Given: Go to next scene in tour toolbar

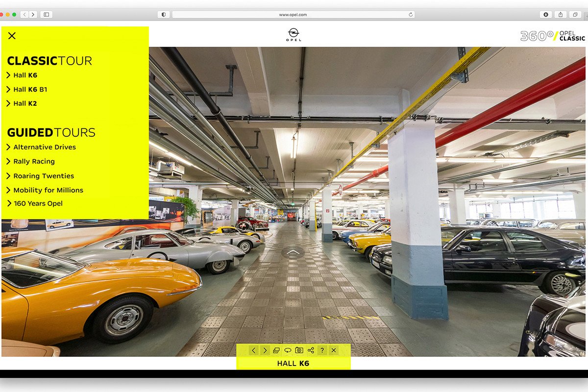Looking at the screenshot, I should [265, 350].
